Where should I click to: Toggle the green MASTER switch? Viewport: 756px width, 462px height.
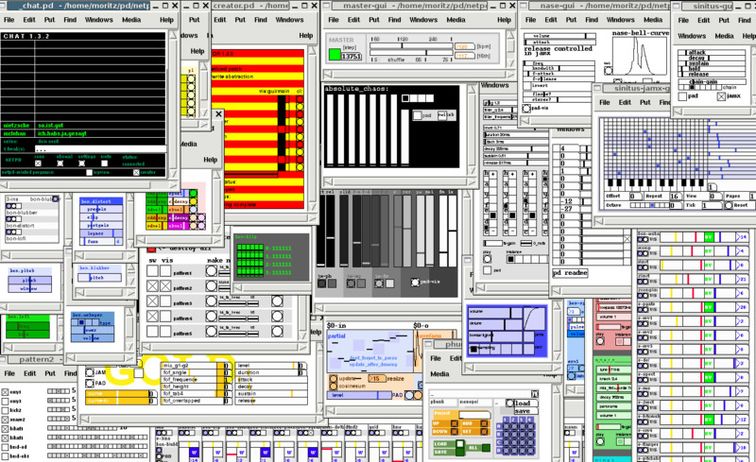coord(335,54)
